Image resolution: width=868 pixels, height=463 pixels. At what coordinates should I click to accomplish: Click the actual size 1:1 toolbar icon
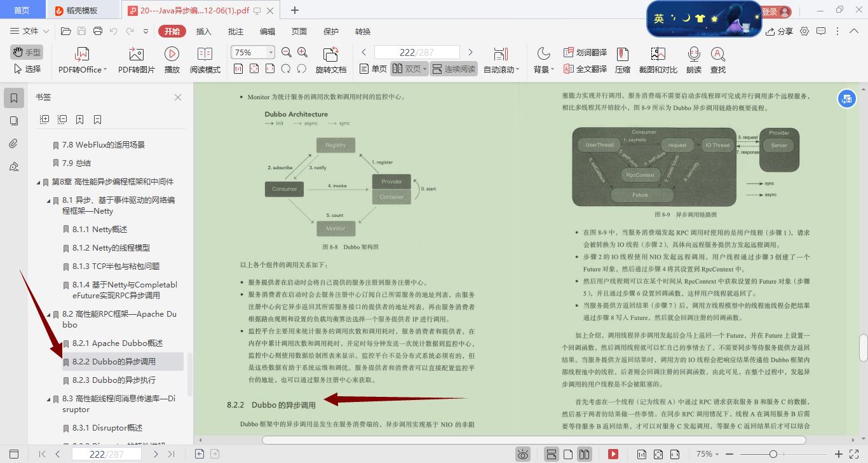[238, 69]
